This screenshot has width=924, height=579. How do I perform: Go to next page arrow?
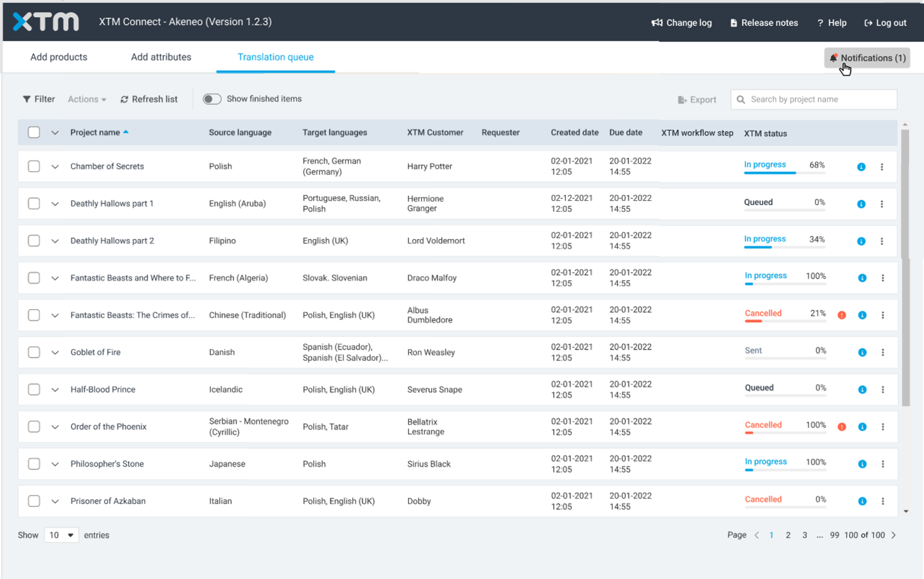tap(894, 535)
